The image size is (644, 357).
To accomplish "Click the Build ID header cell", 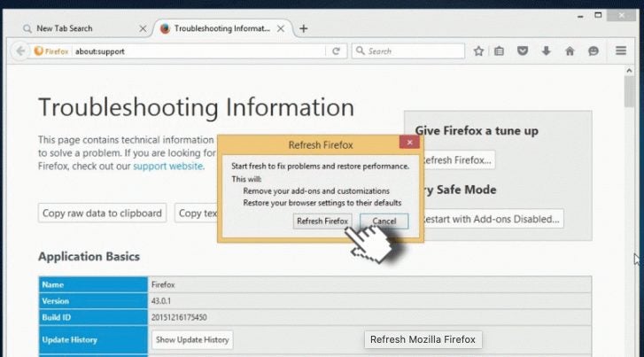I will tap(93, 317).
